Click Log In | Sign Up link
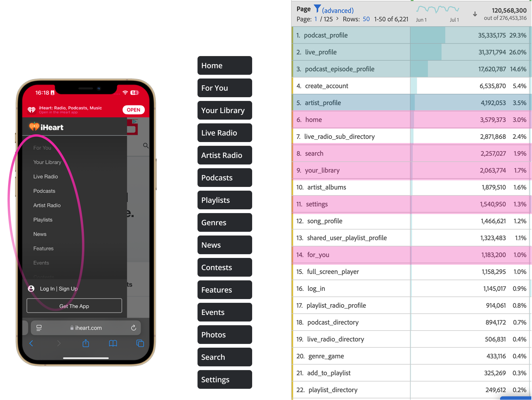 (59, 289)
